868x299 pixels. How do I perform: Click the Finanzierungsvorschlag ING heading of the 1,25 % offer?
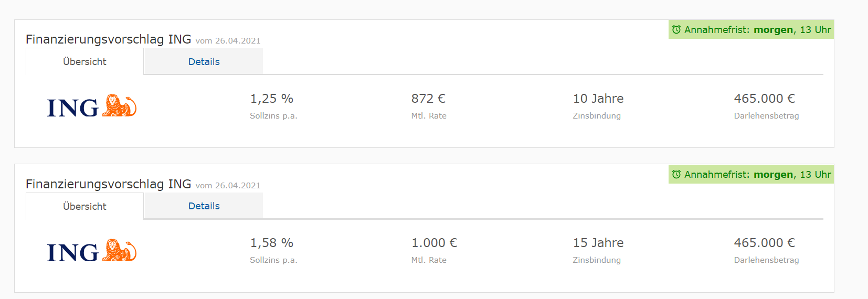tap(108, 39)
